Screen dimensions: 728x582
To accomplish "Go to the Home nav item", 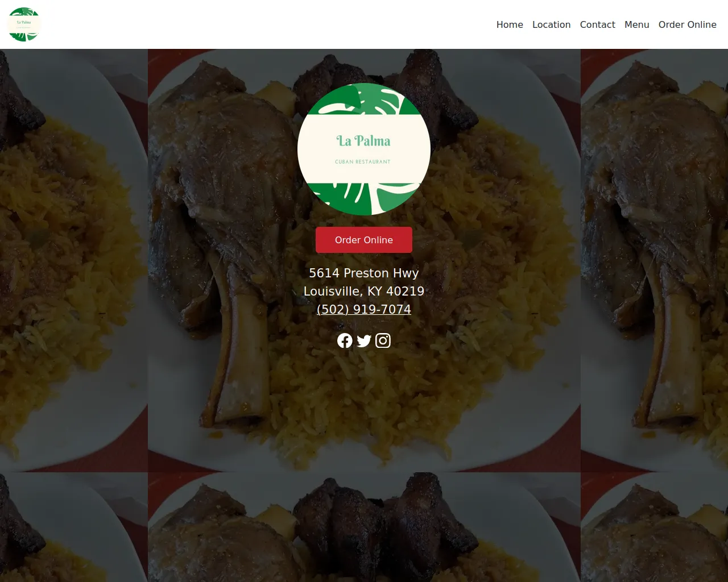I will pyautogui.click(x=510, y=24).
